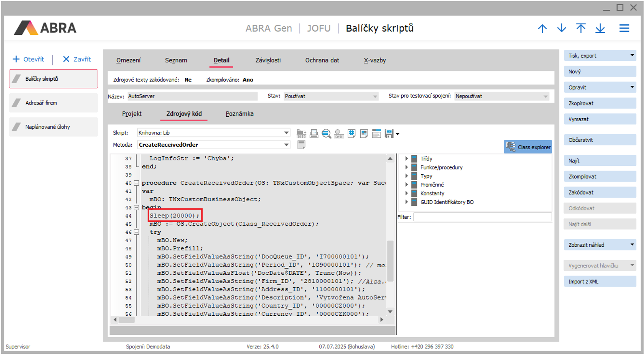Open the Skript dropdown list
This screenshot has width=644, height=355.
coord(286,133)
